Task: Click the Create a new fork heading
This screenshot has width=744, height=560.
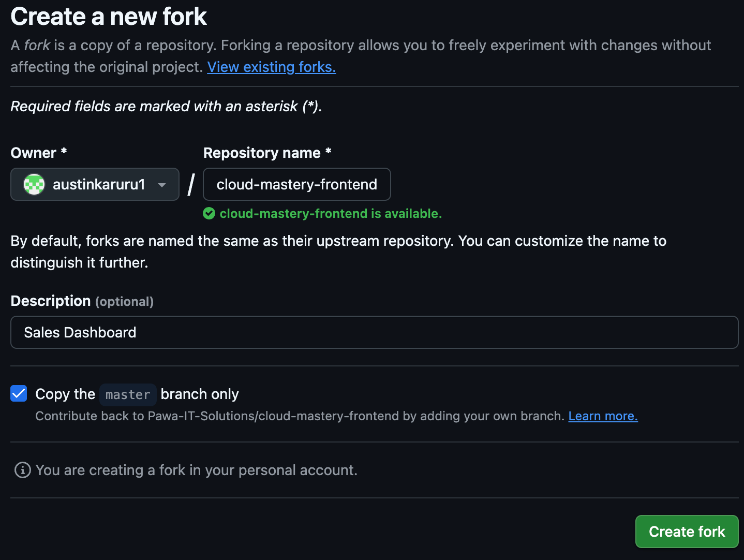Action: 108,16
